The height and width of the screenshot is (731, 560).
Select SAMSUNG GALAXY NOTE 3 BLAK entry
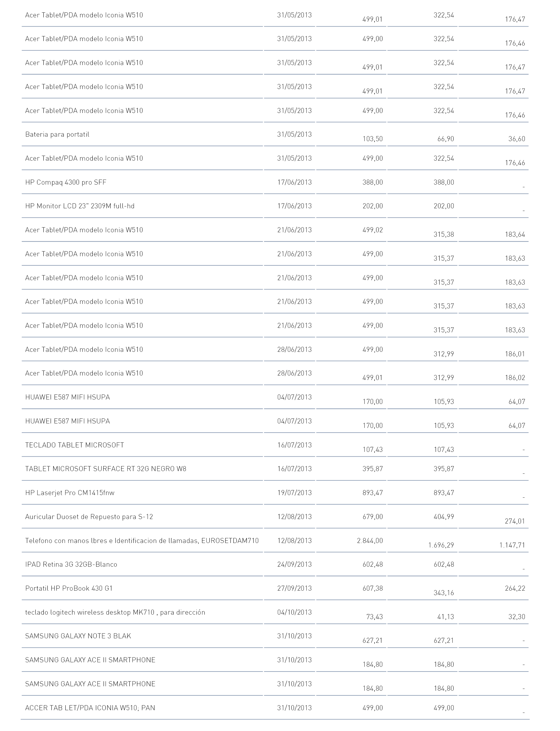78,636
